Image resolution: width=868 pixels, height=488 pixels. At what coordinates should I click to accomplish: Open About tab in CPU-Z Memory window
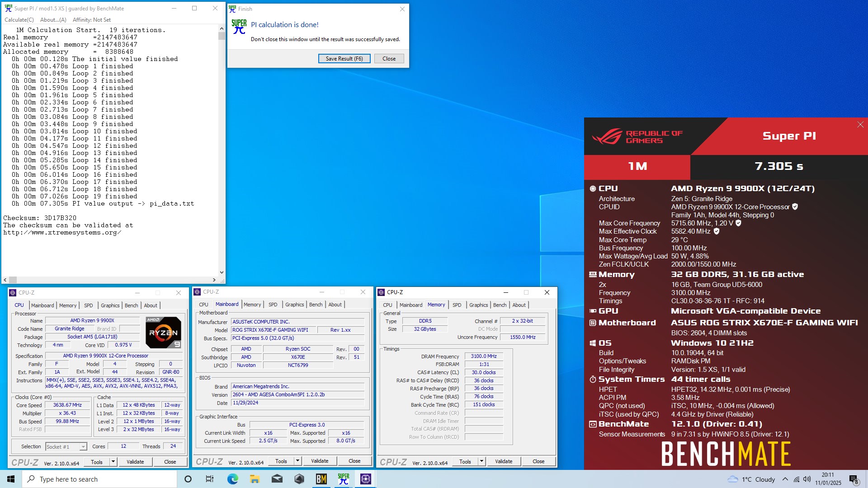point(519,305)
